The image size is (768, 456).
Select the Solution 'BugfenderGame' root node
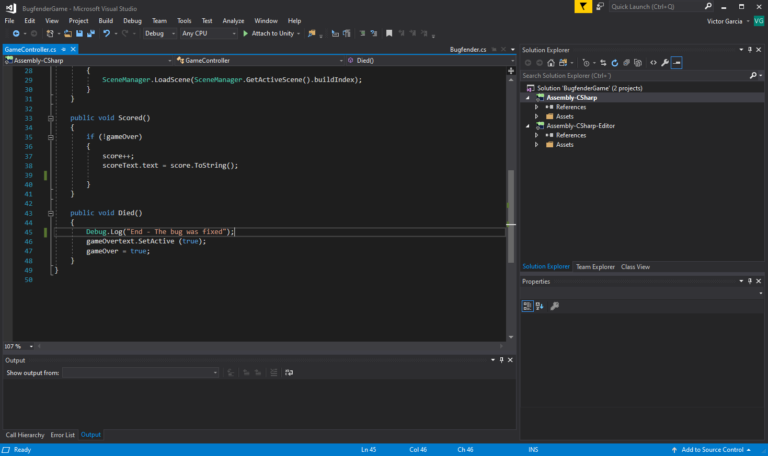pos(589,88)
